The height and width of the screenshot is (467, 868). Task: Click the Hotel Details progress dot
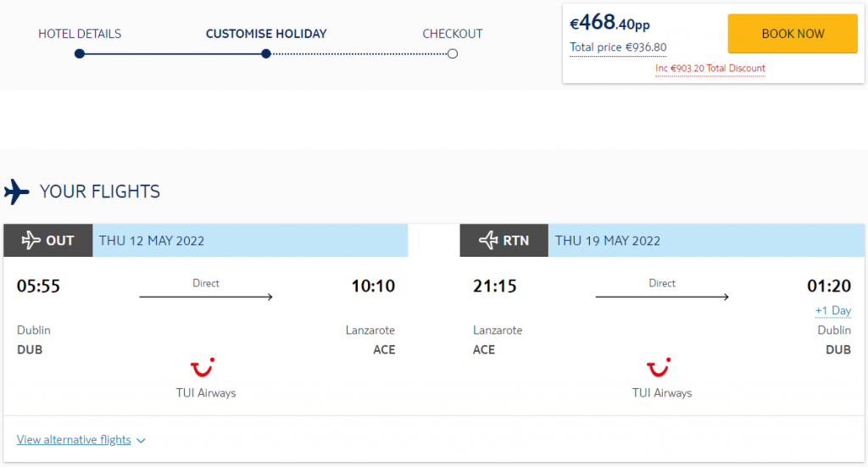80,53
